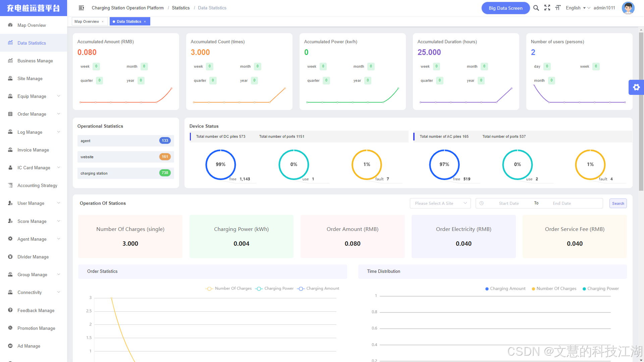Open the Please Select A Site dropdown
This screenshot has height=362, width=644.
(x=440, y=203)
